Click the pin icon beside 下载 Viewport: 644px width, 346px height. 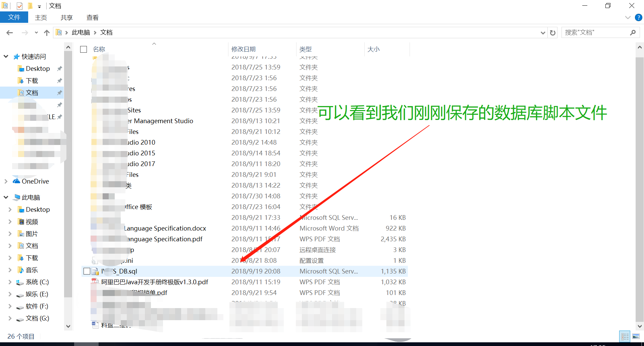[x=59, y=81]
